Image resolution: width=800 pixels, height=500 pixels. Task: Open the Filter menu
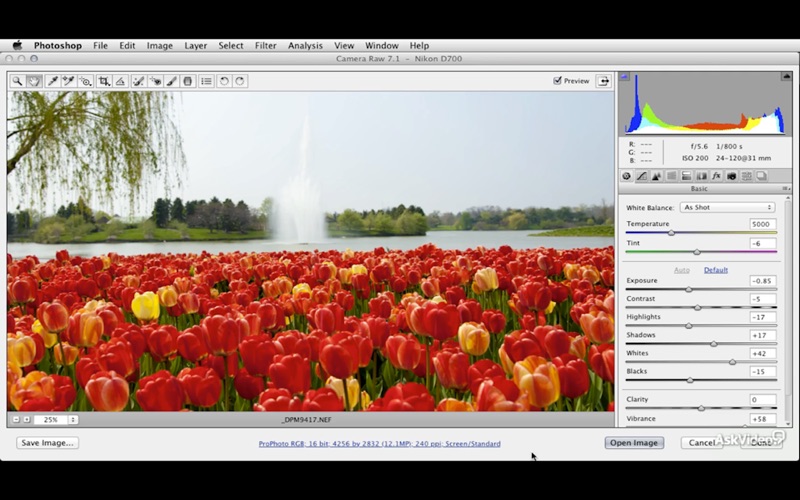click(x=266, y=45)
